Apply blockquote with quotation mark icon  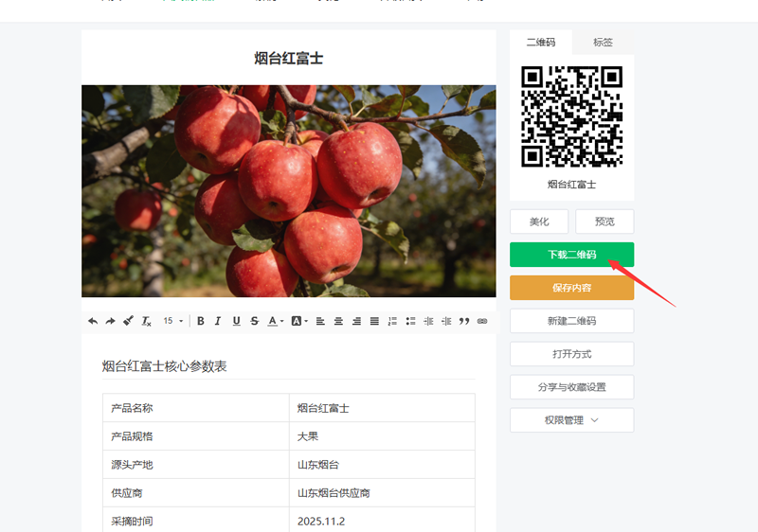click(464, 321)
